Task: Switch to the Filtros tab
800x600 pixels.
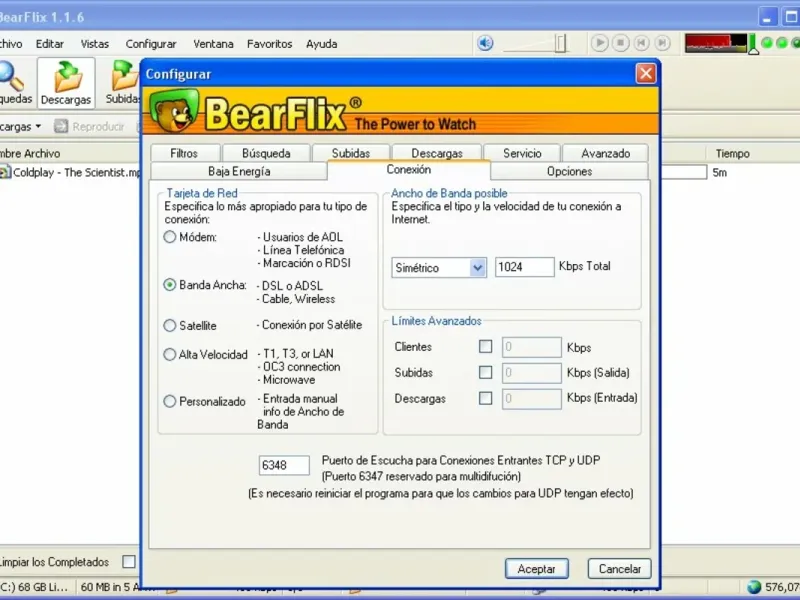Action: click(184, 153)
